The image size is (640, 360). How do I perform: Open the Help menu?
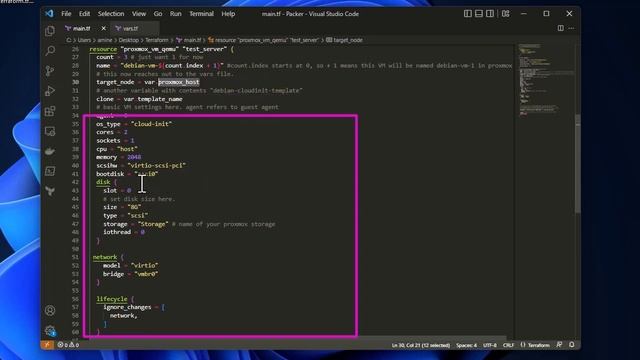coord(228,14)
